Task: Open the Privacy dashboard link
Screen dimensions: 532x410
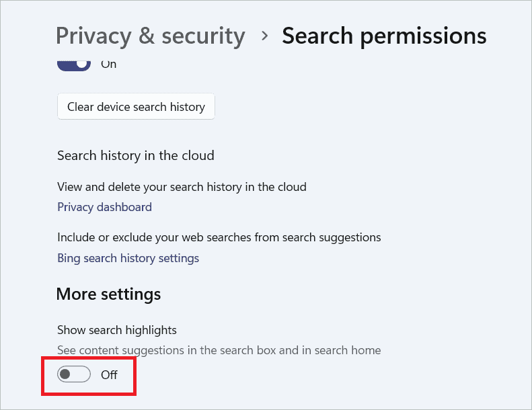Action: (104, 207)
